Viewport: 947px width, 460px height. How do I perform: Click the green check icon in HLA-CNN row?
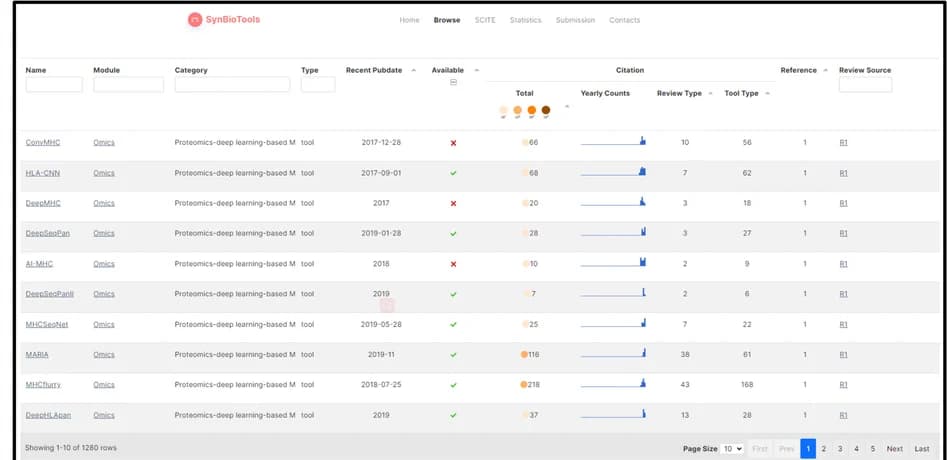tap(454, 173)
